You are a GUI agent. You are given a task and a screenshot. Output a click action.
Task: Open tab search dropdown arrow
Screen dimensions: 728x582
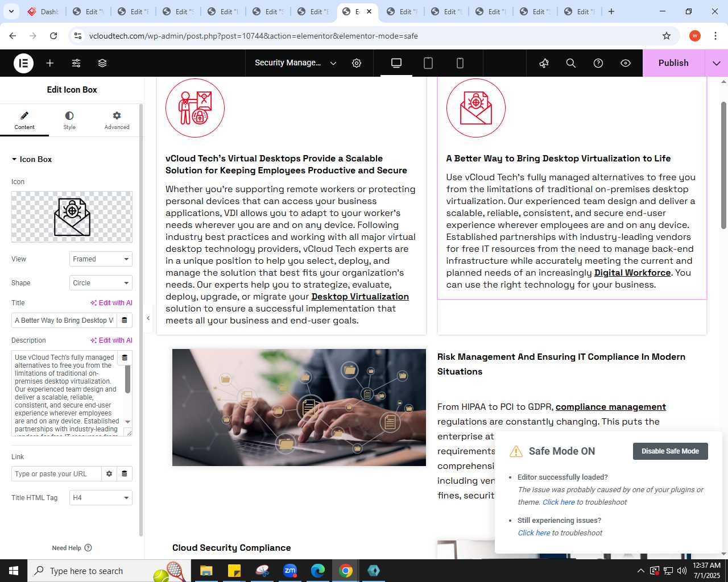click(11, 11)
